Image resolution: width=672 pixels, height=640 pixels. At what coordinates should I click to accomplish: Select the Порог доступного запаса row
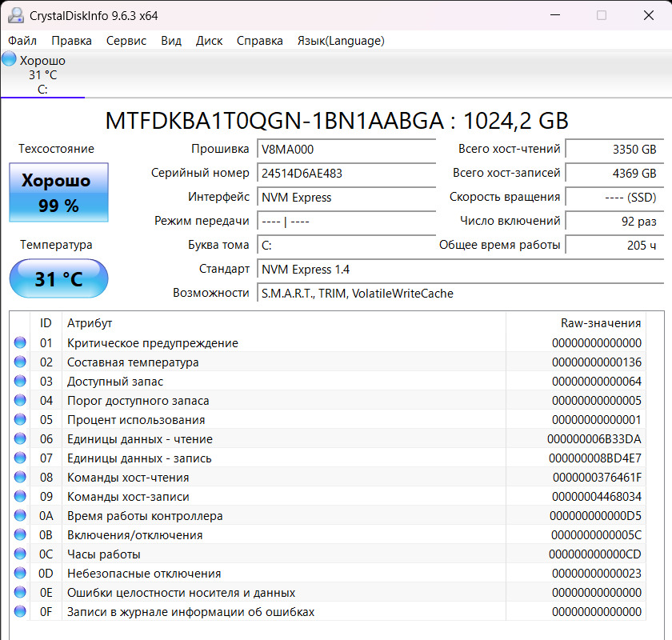tap(328, 400)
